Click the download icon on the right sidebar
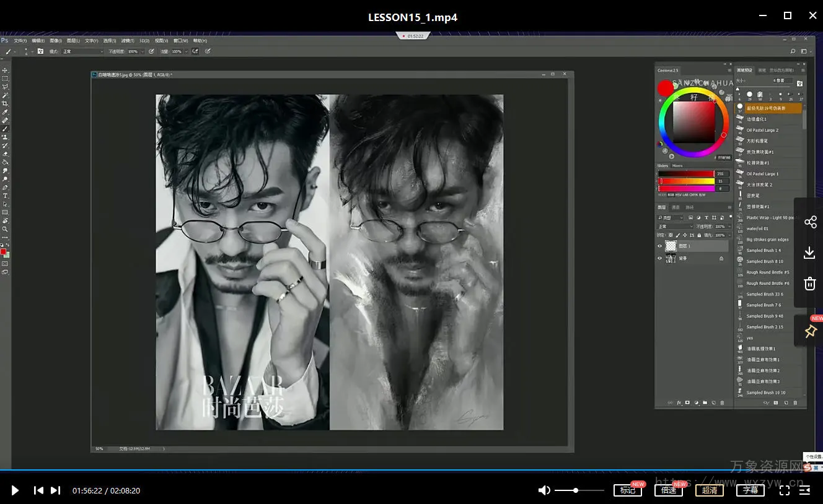 point(809,253)
